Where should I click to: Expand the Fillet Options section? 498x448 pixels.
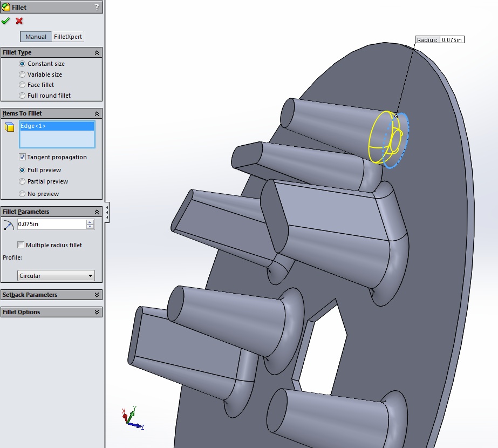pos(97,312)
